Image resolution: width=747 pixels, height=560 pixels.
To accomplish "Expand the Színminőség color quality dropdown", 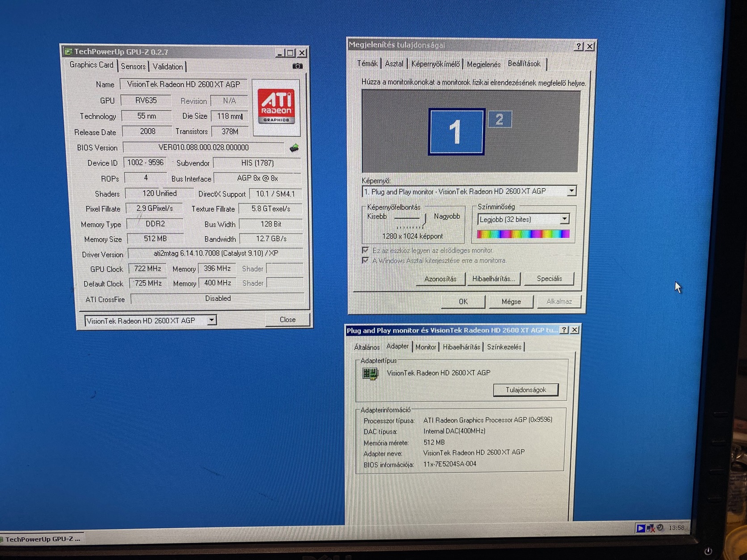I will [x=564, y=219].
